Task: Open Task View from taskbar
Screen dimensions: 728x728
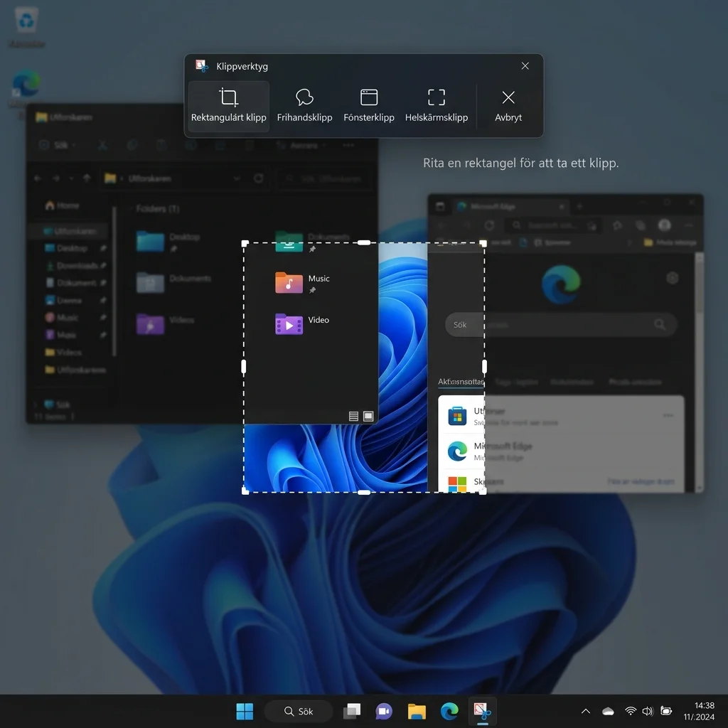Action: (352, 711)
